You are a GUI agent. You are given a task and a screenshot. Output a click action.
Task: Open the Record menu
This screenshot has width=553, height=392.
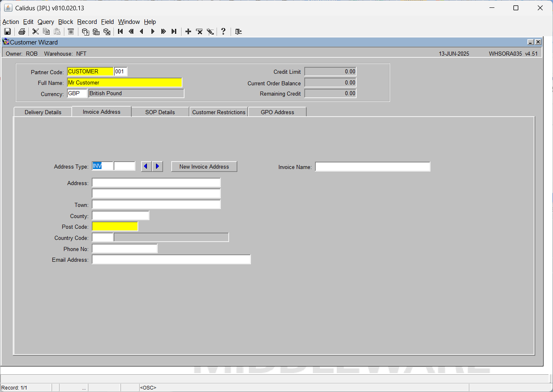click(87, 22)
